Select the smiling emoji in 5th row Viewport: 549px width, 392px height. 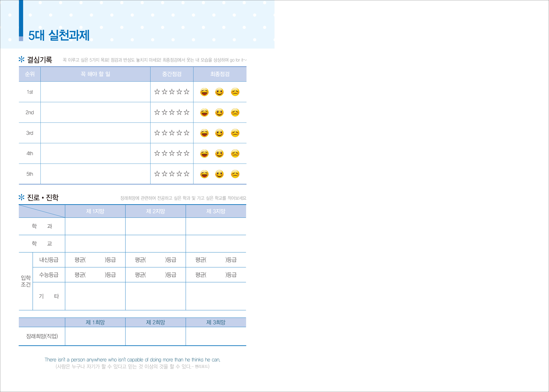tap(219, 174)
